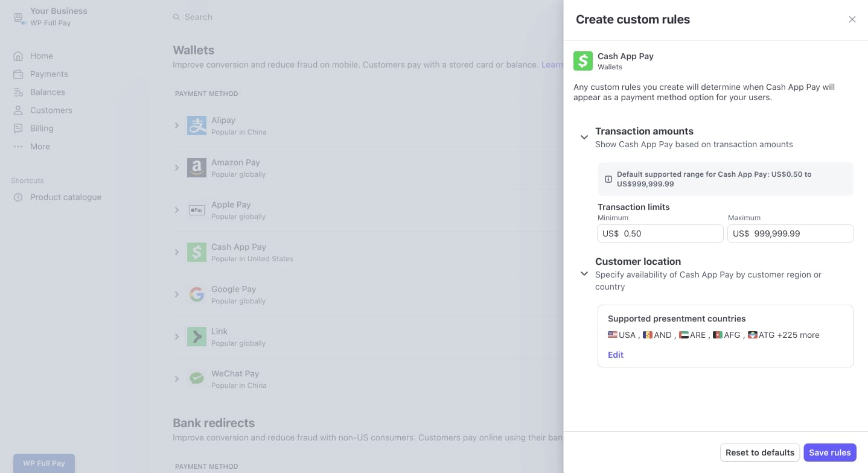The image size is (868, 473).
Task: Click the Cash App Pay logo in panel header
Action: pos(583,61)
